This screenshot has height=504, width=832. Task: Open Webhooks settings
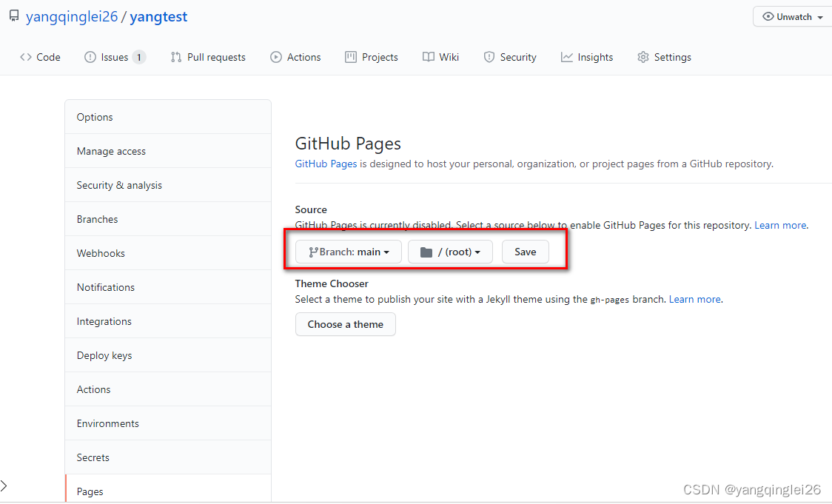click(168, 253)
